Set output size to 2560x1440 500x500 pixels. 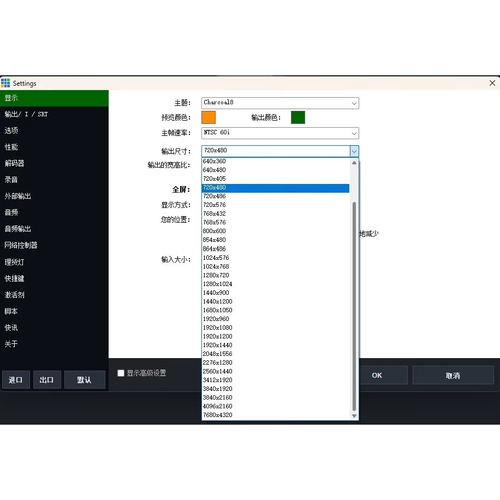276,372
